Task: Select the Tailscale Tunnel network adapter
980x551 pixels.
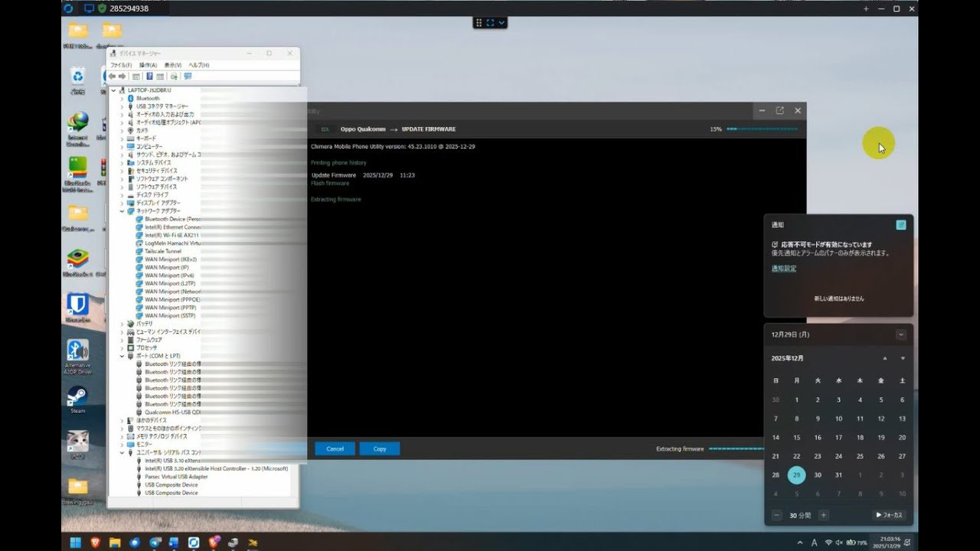Action: click(x=163, y=251)
